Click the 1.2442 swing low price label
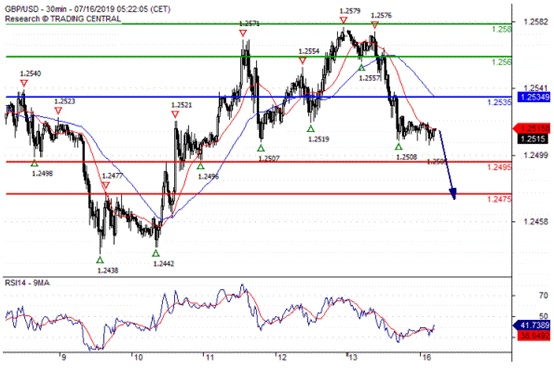The height and width of the screenshot is (371, 554). click(164, 264)
